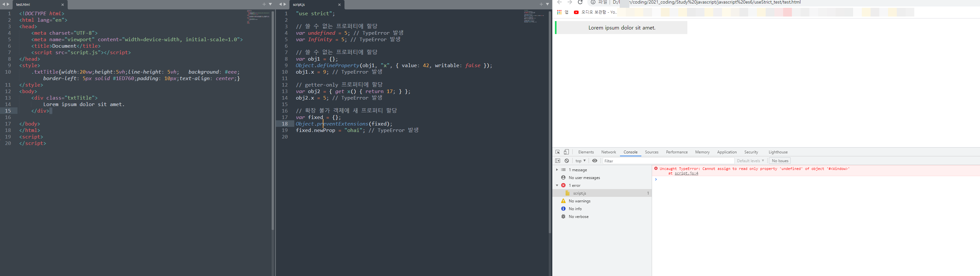Click the Lorem ipsum box in the page
The width and height of the screenshot is (980, 276).
pos(621,28)
